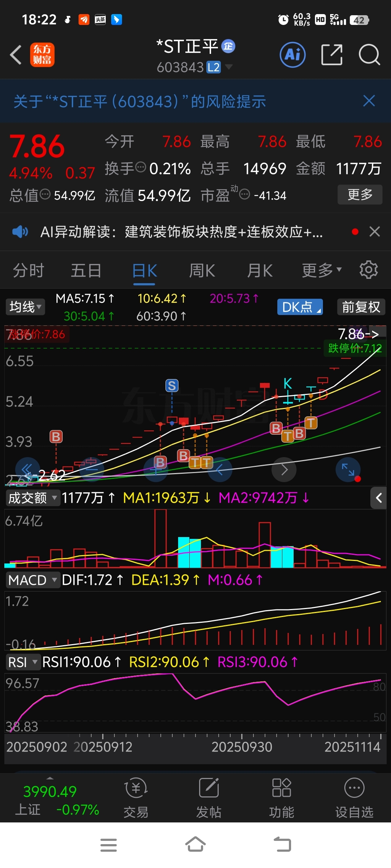Collapse side panel chevron button

[379, 498]
